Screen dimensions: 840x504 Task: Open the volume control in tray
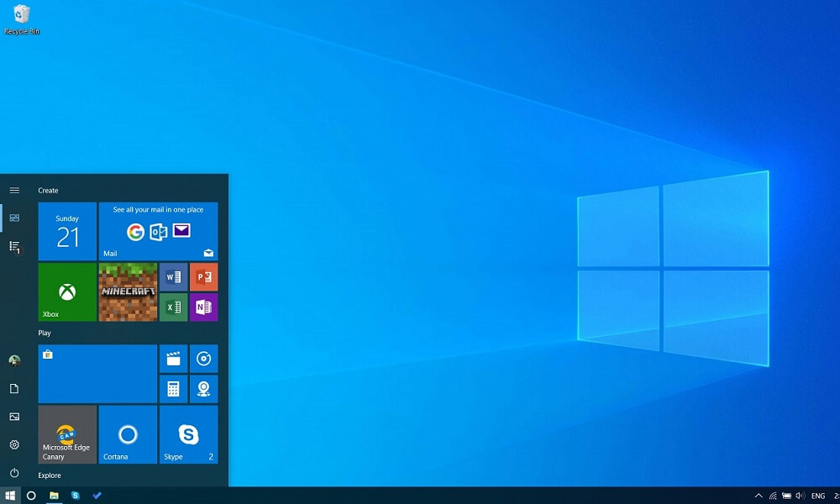coord(800,496)
